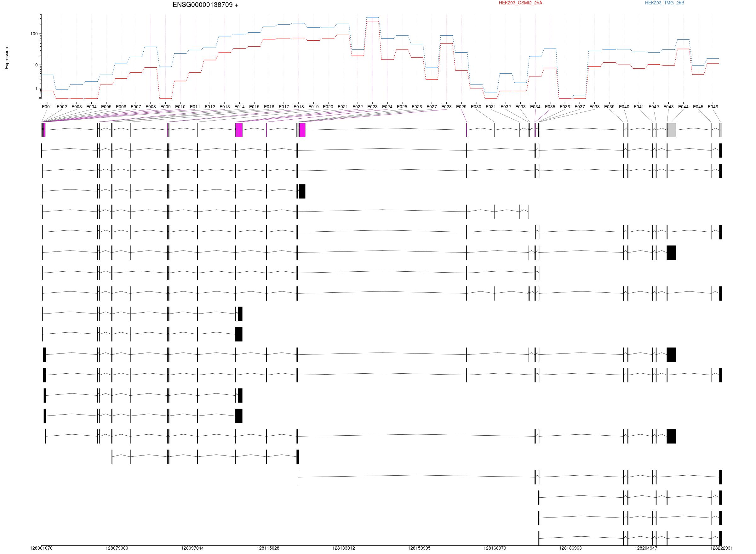756x554 pixels.
Task: Select exon label E001
Action: (x=47, y=107)
